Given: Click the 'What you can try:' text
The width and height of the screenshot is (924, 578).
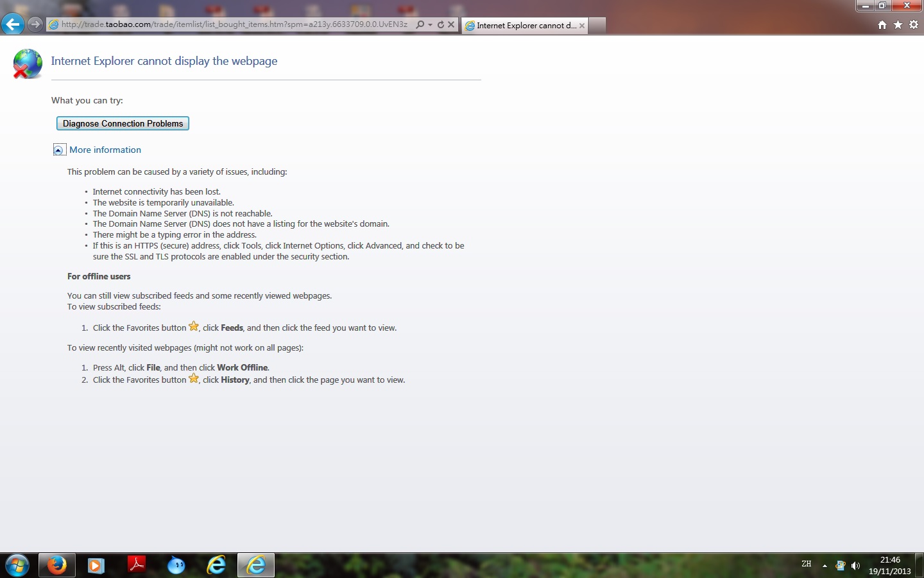Looking at the screenshot, I should click(x=87, y=100).
